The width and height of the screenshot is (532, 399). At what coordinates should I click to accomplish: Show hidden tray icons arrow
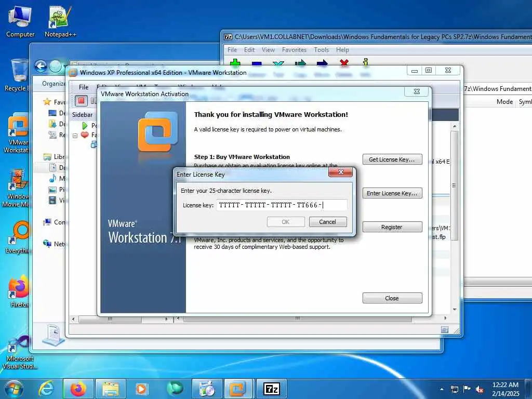point(442,389)
